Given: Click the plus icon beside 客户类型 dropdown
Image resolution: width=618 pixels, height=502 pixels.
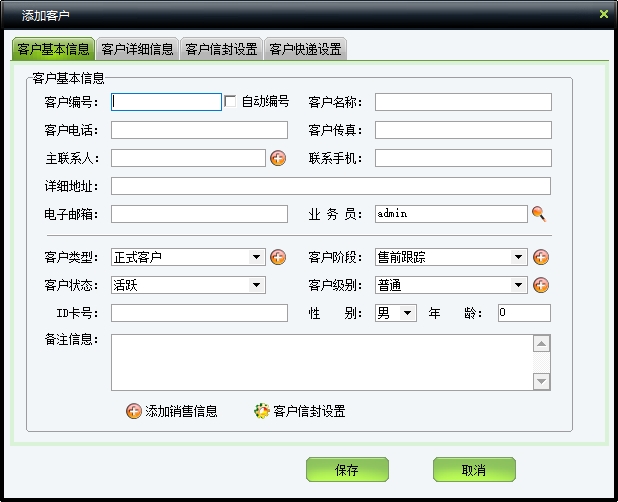Looking at the screenshot, I should click(278, 257).
